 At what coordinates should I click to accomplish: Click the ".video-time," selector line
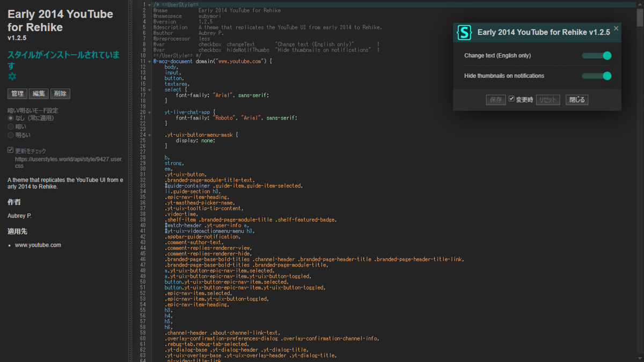[x=181, y=214]
